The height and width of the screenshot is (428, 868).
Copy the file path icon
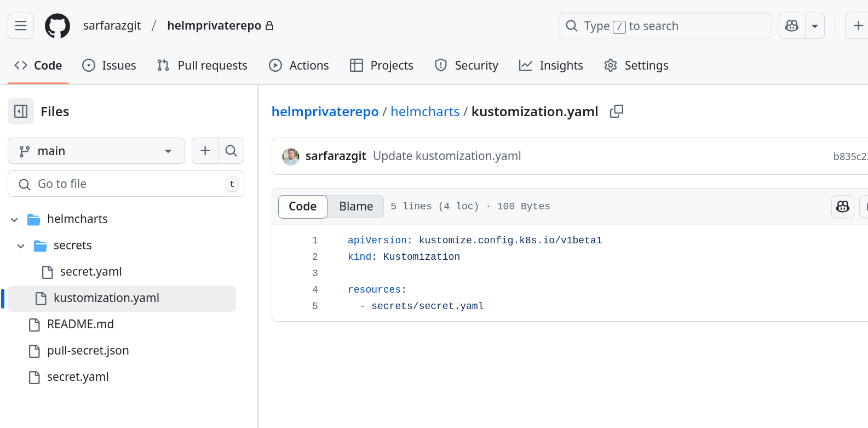pos(617,111)
